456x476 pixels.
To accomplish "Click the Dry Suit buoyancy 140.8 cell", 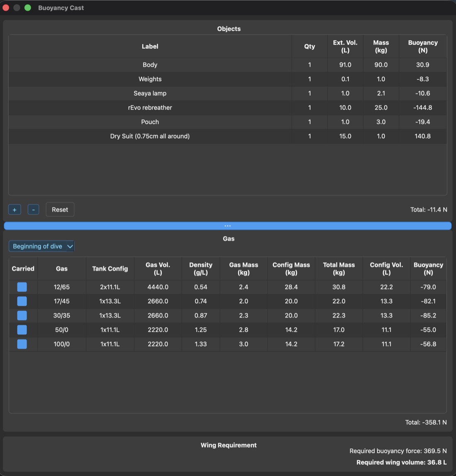I will click(x=422, y=136).
